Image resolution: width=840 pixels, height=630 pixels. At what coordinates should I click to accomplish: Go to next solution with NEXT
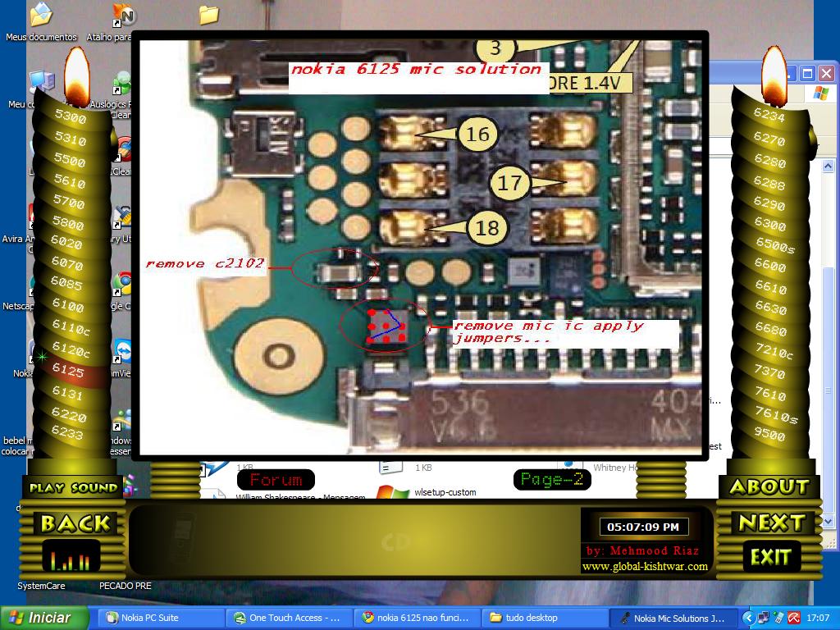click(x=771, y=523)
